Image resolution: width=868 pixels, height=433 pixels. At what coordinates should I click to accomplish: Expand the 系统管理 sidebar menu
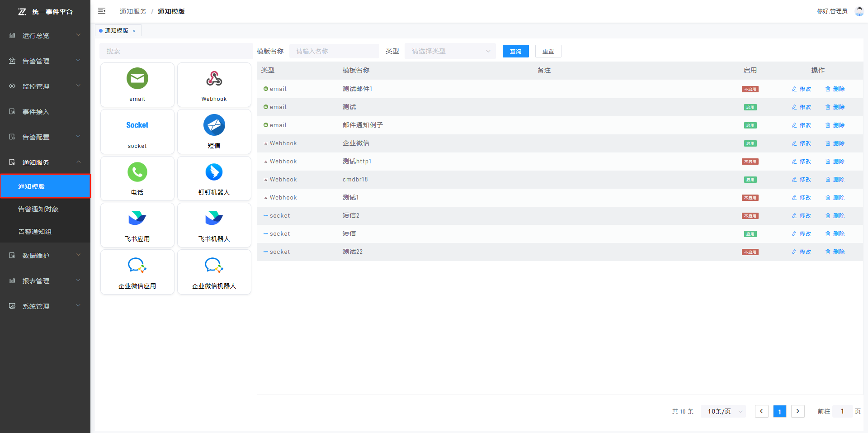click(45, 306)
